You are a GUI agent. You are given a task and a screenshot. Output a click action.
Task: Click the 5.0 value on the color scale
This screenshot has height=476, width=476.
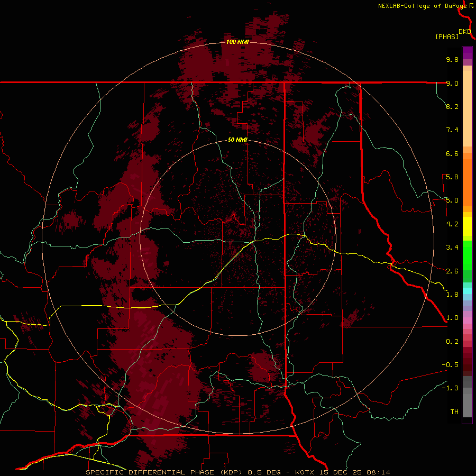point(452,200)
